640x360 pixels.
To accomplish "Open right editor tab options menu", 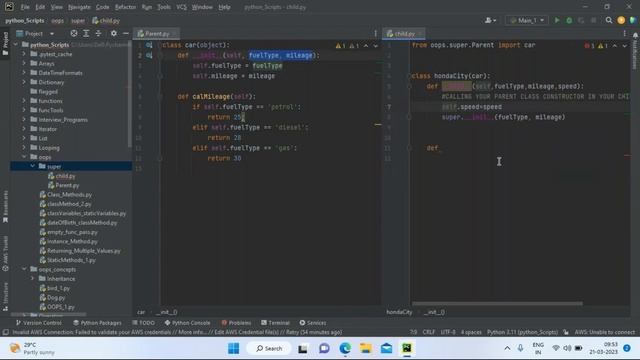I will pyautogui.click(x=624, y=33).
